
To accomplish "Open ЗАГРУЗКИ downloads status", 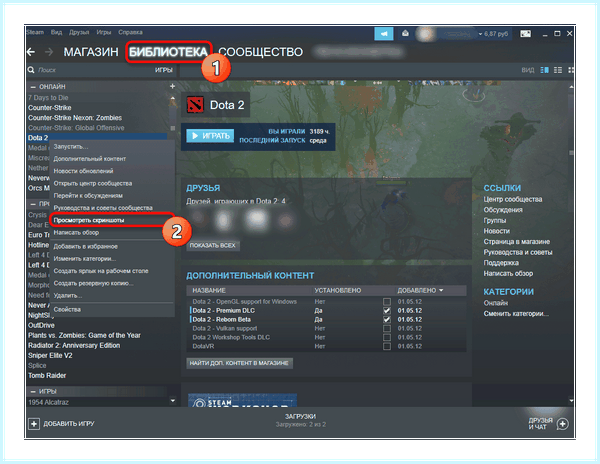I will [300, 420].
